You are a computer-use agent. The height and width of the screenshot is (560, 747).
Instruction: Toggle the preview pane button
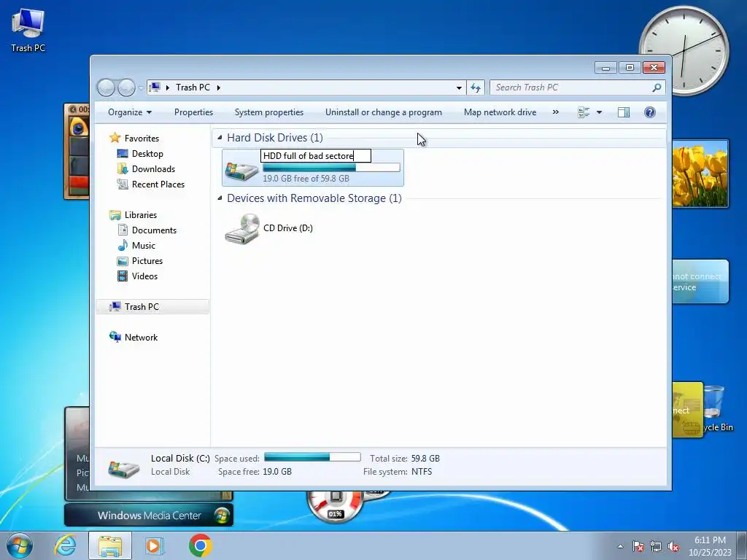tap(624, 112)
